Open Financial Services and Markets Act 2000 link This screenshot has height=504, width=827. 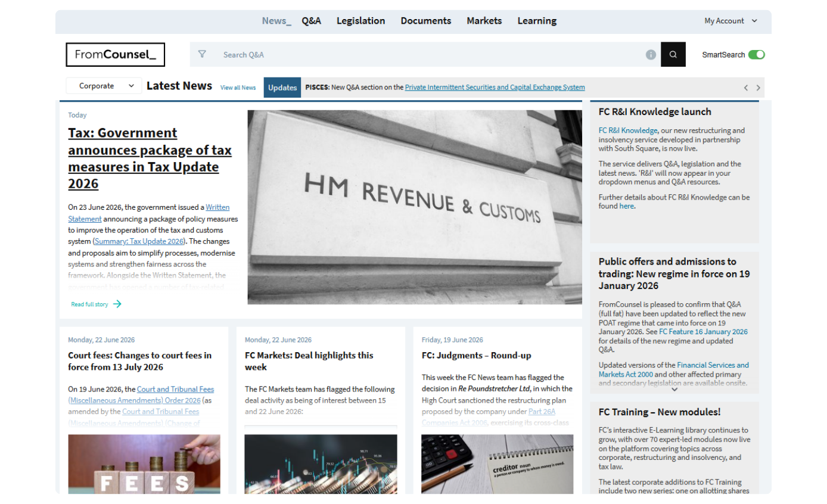coord(674,369)
